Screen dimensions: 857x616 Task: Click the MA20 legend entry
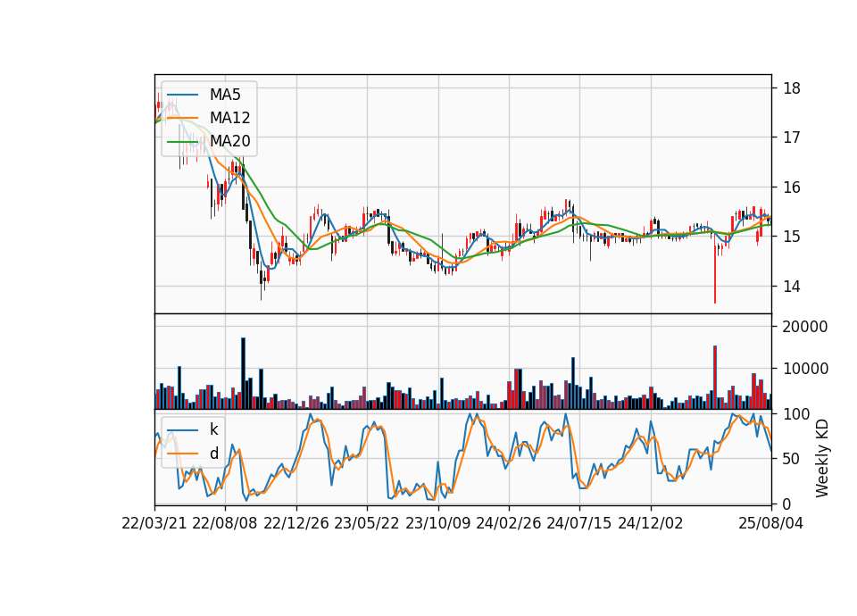[209, 141]
